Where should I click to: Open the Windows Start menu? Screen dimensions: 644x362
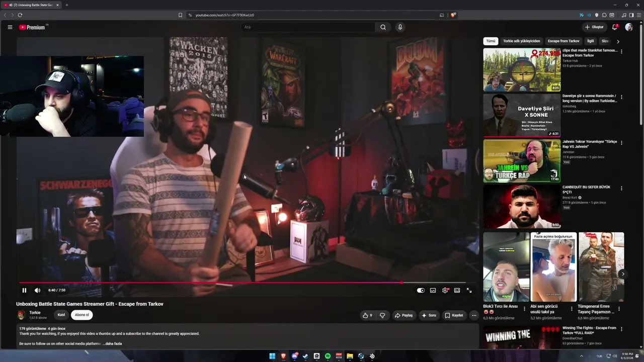point(272,356)
